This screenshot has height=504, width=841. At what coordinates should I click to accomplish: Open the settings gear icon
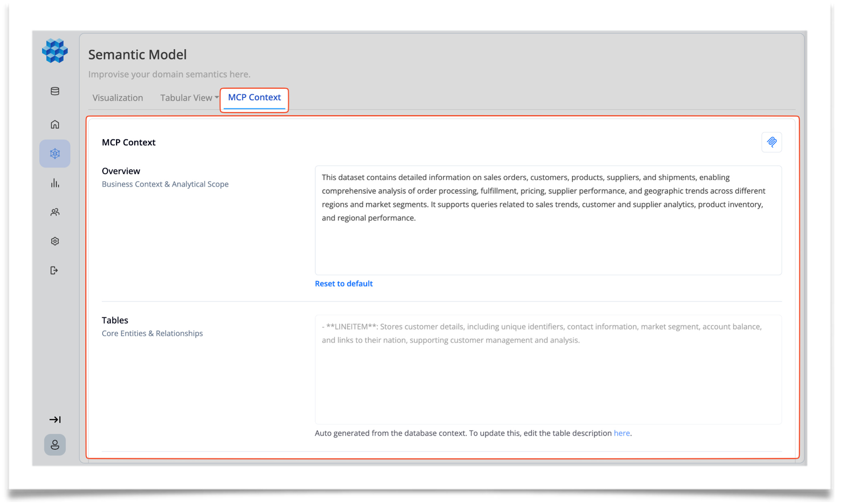55,241
